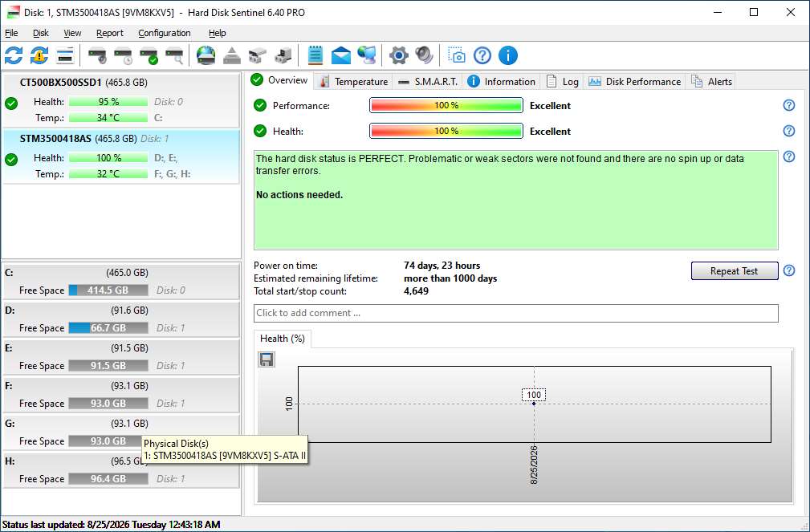Switch to the S.M.A.R.T. tab
This screenshot has height=532, width=810.
coord(428,82)
